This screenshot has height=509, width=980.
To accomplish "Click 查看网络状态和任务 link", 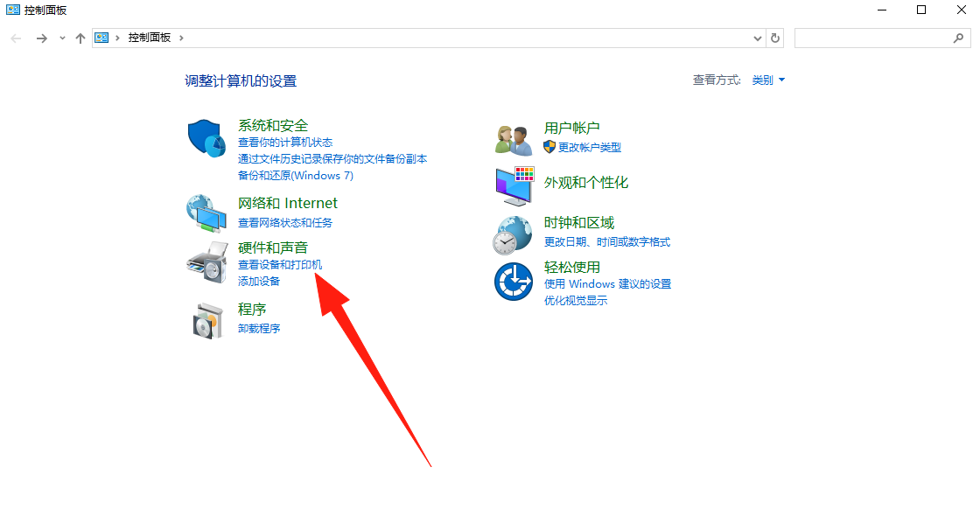I will pyautogui.click(x=285, y=222).
